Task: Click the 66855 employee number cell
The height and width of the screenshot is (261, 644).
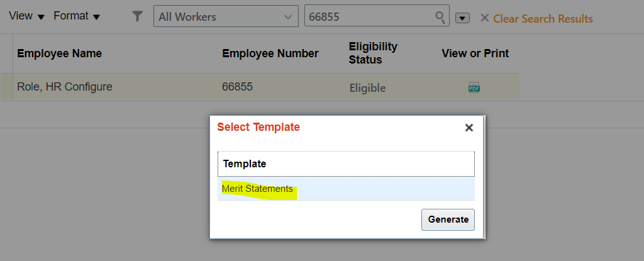Action: [x=237, y=87]
